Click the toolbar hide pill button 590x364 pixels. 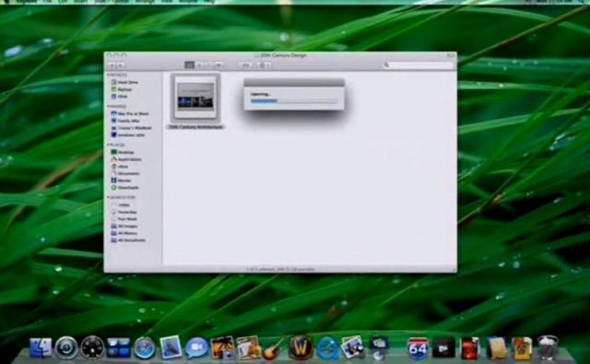pos(451,55)
